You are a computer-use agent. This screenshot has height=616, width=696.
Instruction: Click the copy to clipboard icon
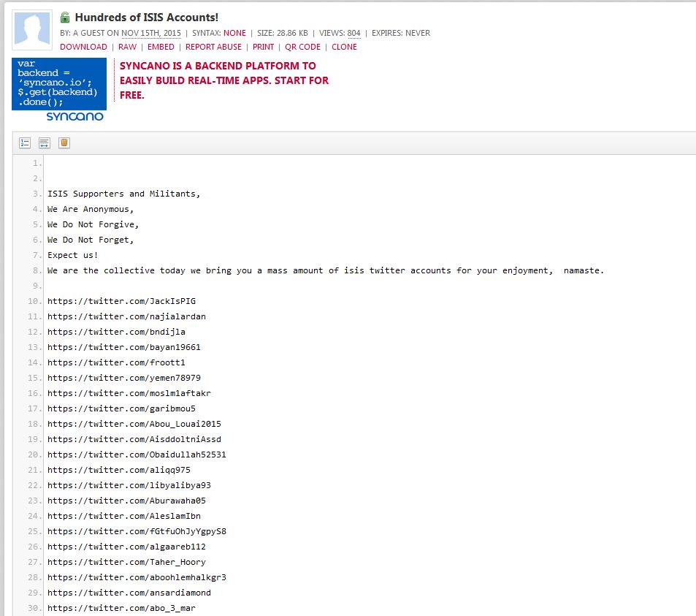(x=64, y=143)
